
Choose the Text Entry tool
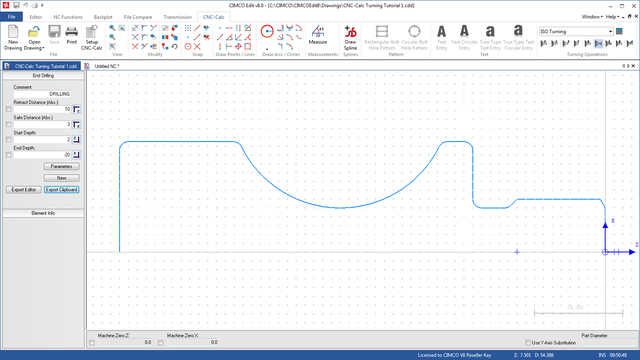(442, 38)
